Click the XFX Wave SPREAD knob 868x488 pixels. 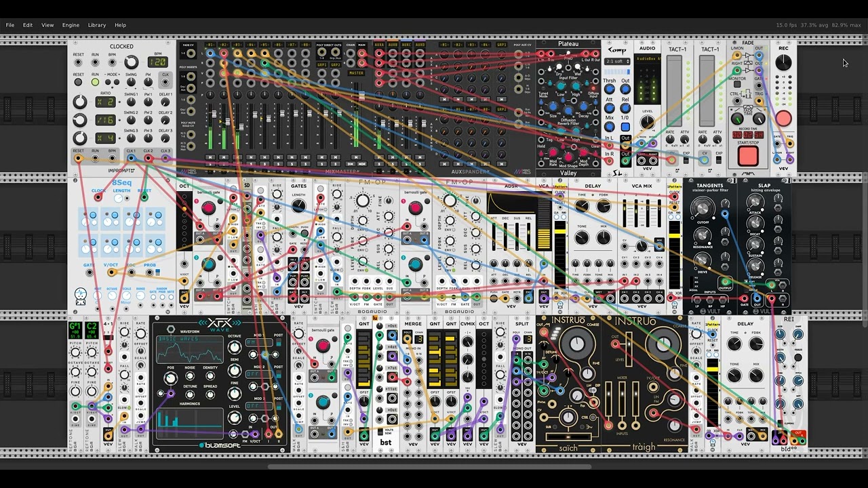210,394
